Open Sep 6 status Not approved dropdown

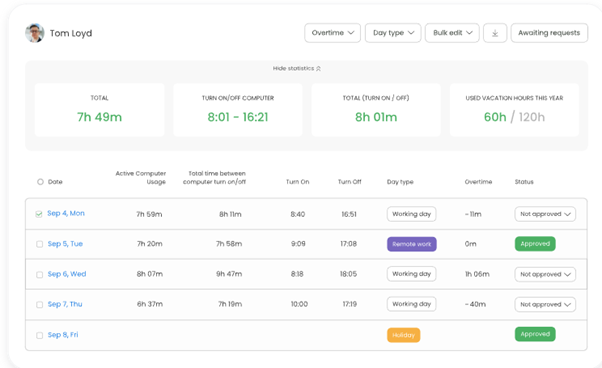pos(545,274)
